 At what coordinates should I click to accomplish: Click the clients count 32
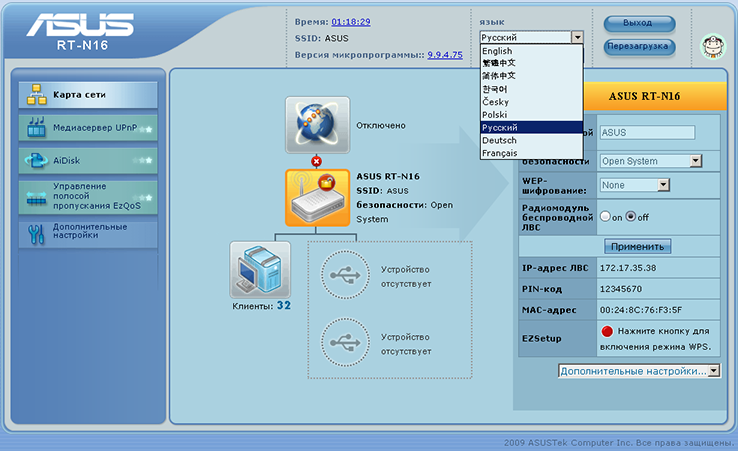coord(284,306)
